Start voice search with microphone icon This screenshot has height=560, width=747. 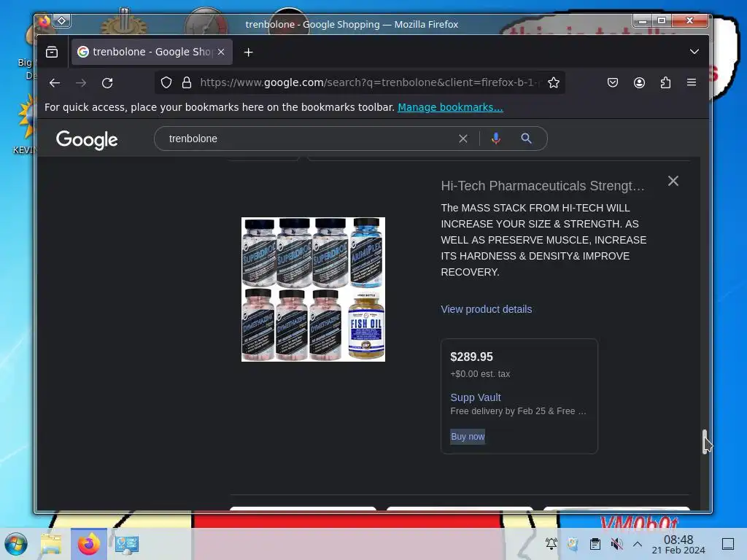pyautogui.click(x=496, y=139)
